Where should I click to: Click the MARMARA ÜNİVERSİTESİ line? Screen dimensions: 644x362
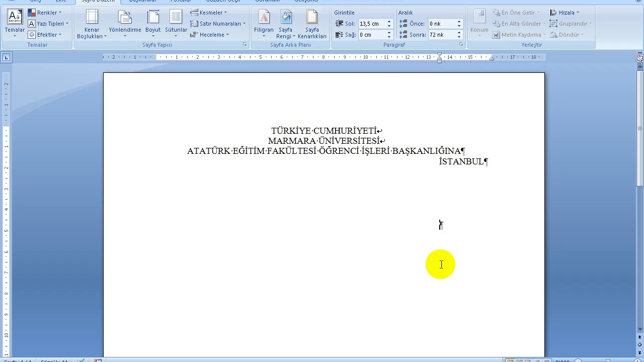(327, 141)
